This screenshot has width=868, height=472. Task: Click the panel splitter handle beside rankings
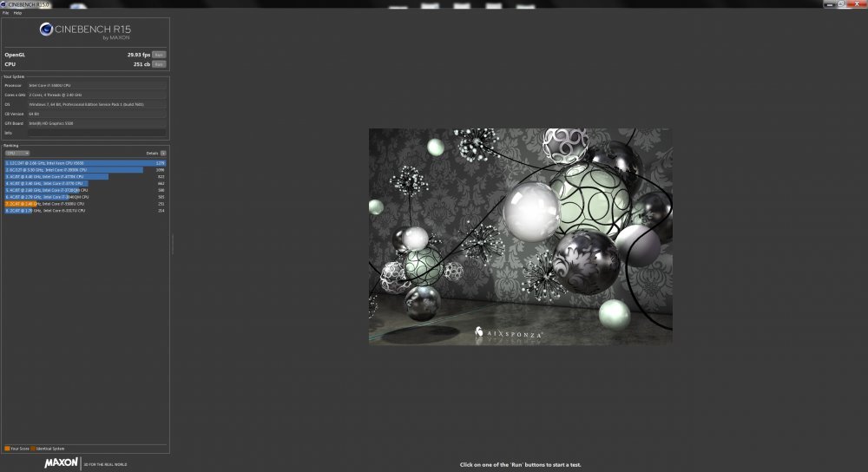coord(172,243)
